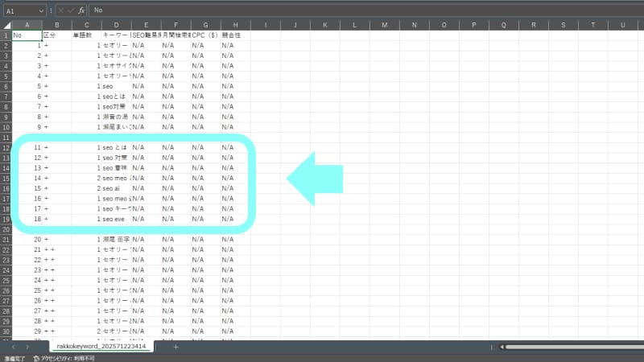Select cell with number 11 in row 12
The height and width of the screenshot is (362, 644).
pos(27,147)
